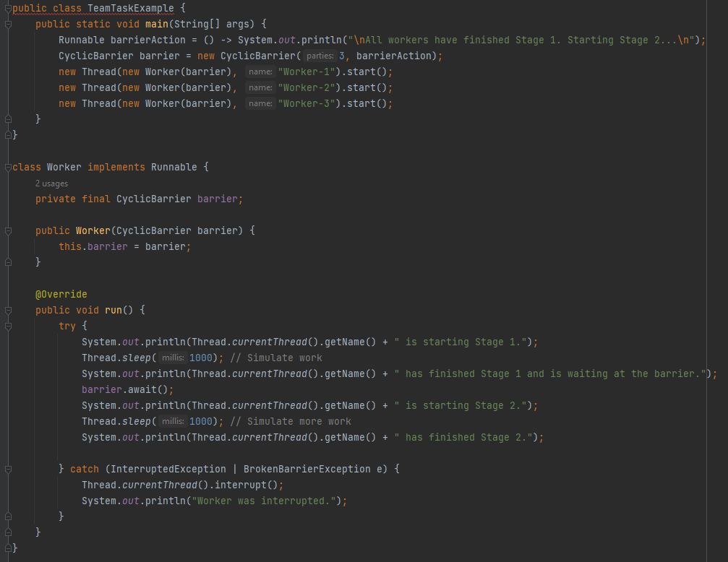Click the "Worker was interrupted." string
The image size is (728, 562).
pyautogui.click(x=265, y=501)
